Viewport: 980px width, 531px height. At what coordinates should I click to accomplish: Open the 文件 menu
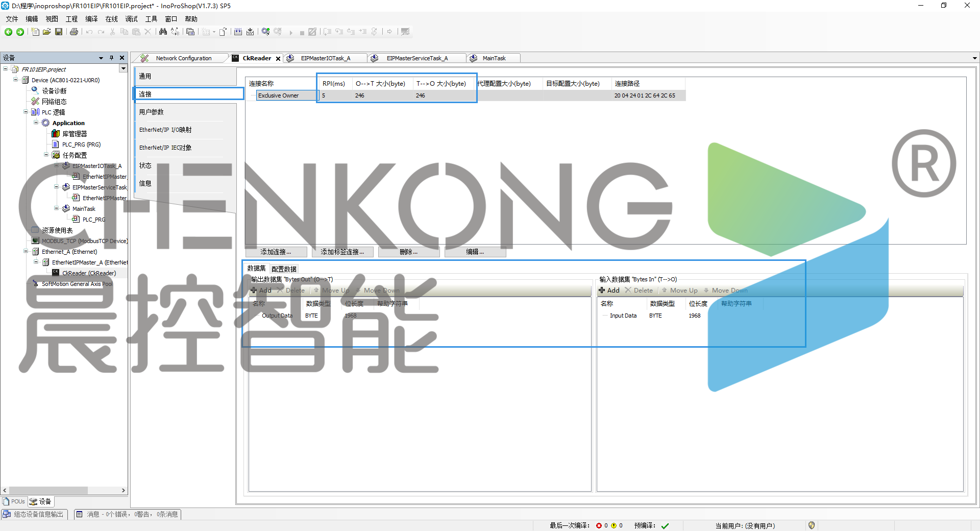[12, 19]
